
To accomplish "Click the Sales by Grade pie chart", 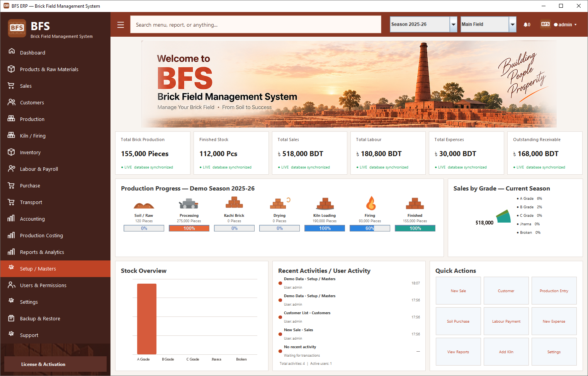I will 503,216.
